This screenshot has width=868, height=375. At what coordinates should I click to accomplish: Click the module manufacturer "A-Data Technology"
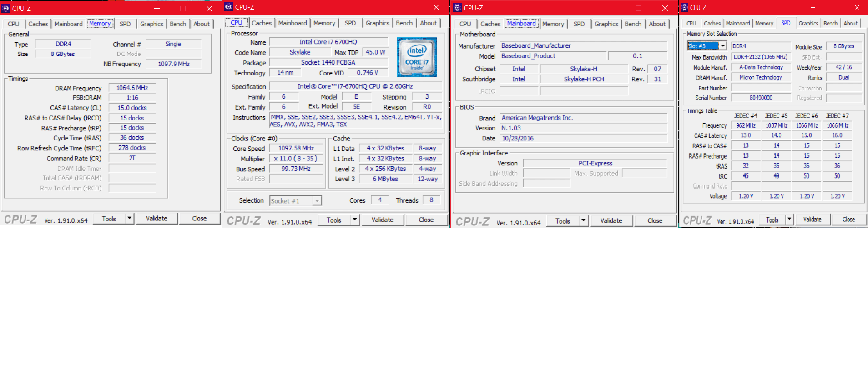[761, 67]
